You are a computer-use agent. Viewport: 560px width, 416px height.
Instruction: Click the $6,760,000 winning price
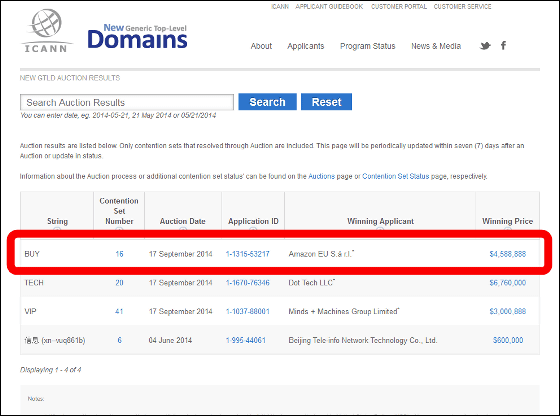click(508, 283)
